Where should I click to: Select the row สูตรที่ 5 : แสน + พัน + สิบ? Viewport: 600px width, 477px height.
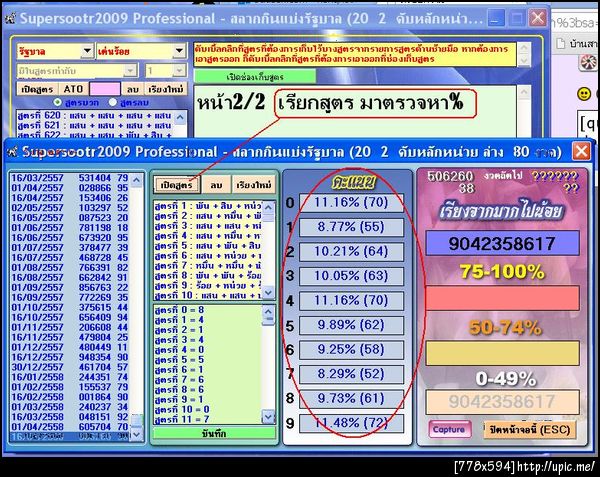[209, 246]
